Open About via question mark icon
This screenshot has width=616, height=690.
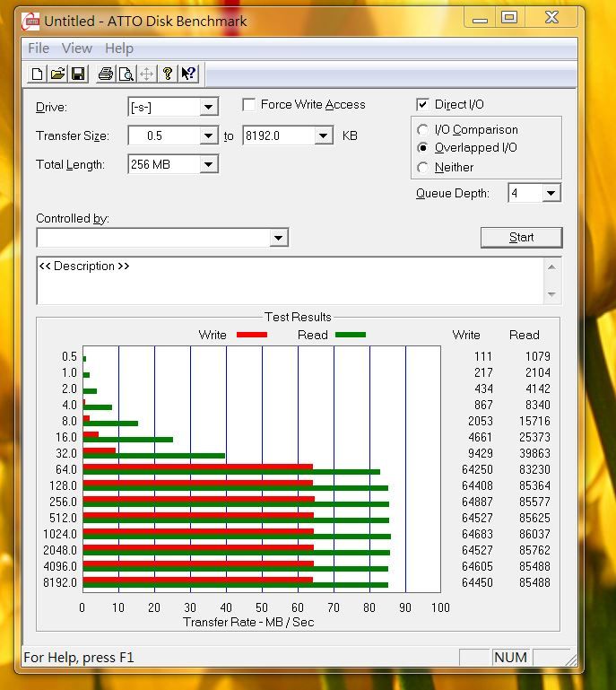pyautogui.click(x=167, y=74)
